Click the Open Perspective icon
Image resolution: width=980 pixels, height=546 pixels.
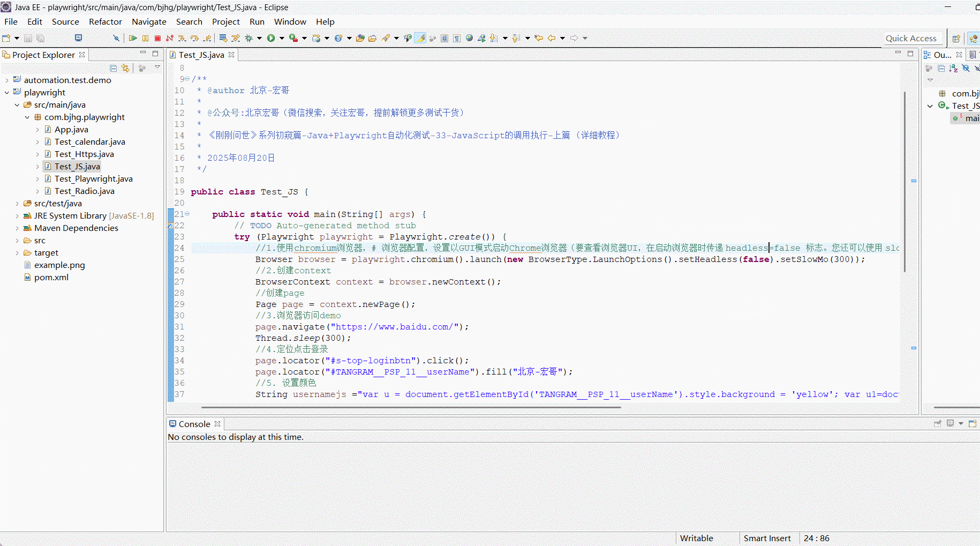[956, 39]
